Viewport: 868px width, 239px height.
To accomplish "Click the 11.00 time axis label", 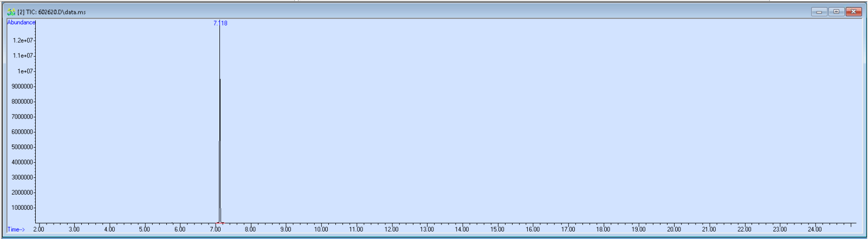I will [x=356, y=229].
